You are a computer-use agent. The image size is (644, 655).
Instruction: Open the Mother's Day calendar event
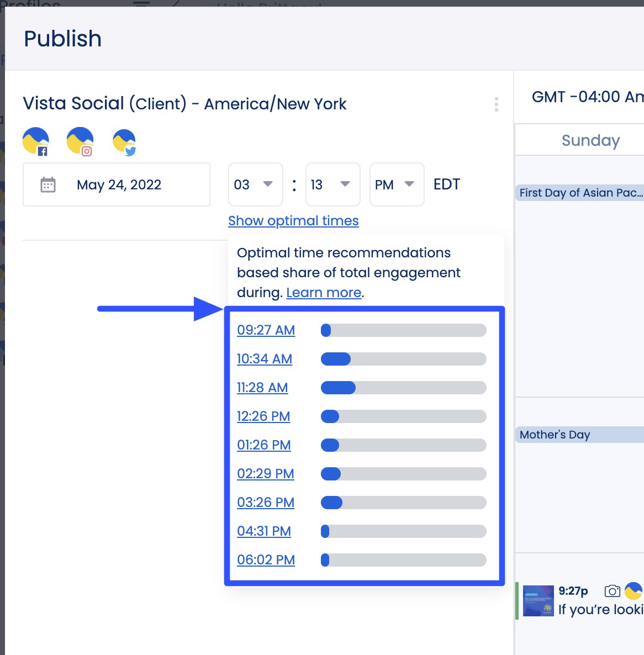click(554, 435)
